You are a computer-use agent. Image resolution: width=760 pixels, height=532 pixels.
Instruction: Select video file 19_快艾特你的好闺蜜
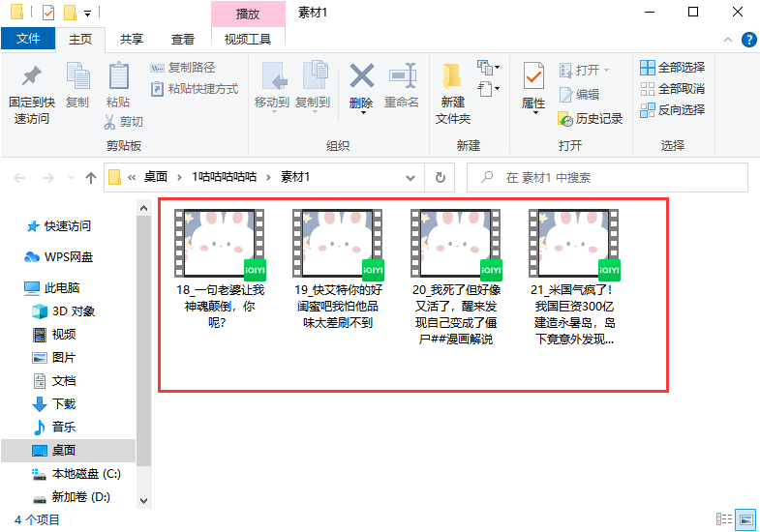coord(338,269)
